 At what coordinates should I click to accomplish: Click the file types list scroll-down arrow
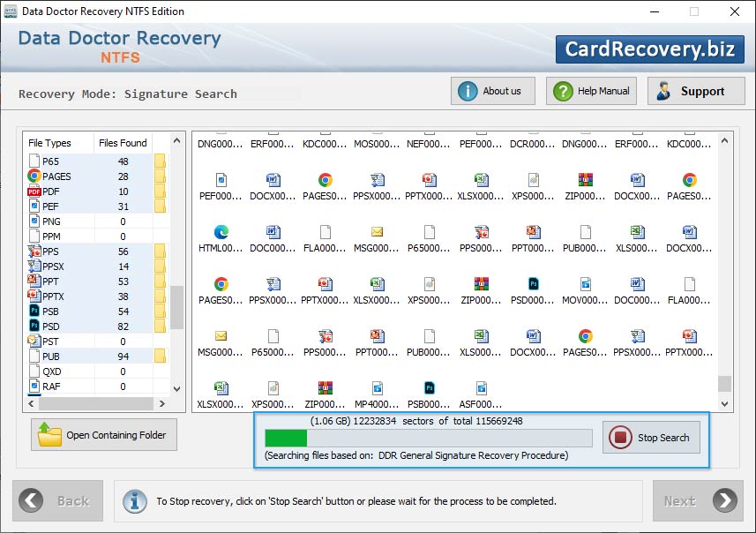[x=177, y=389]
